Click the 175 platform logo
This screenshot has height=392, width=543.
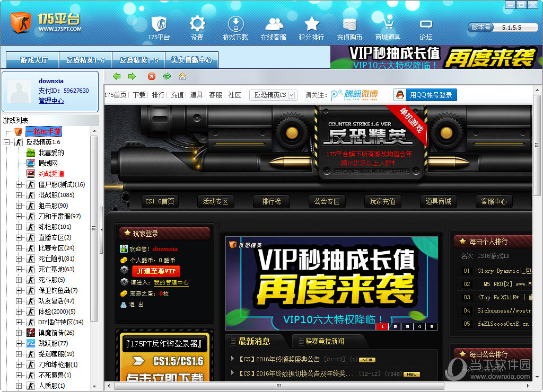pyautogui.click(x=47, y=22)
